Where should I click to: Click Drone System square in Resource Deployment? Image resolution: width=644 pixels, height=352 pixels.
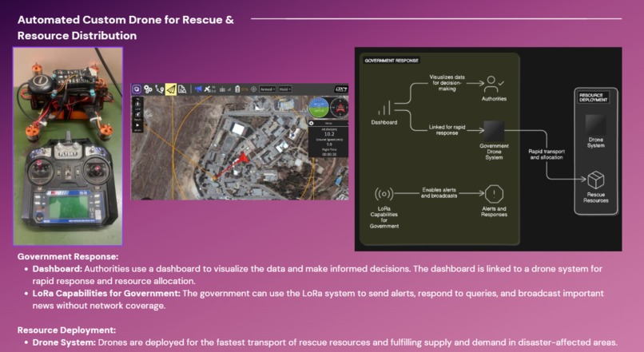coord(595,125)
